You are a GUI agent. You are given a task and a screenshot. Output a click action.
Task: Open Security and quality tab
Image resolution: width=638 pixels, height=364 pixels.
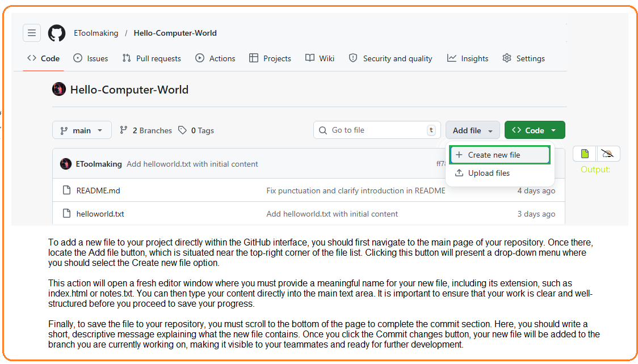pos(391,58)
